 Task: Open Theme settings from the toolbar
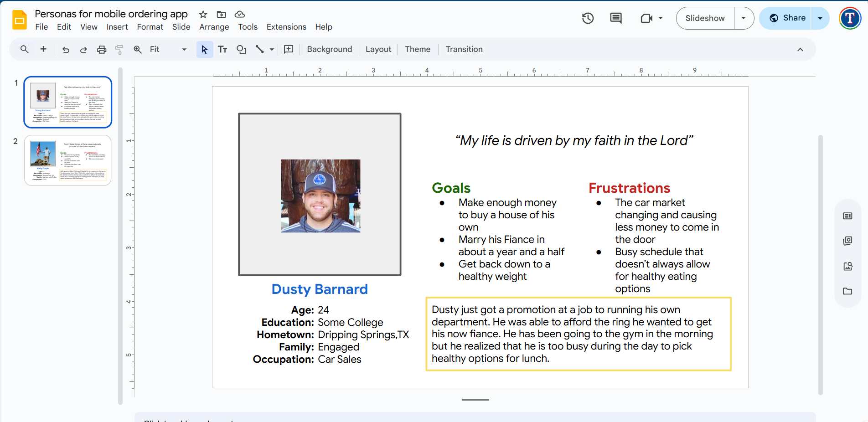(417, 49)
